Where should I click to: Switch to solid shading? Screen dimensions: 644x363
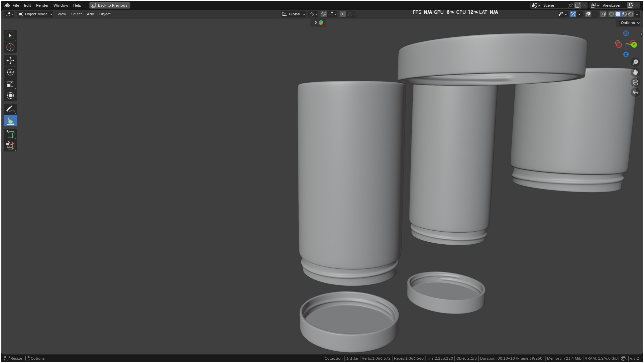pyautogui.click(x=618, y=14)
